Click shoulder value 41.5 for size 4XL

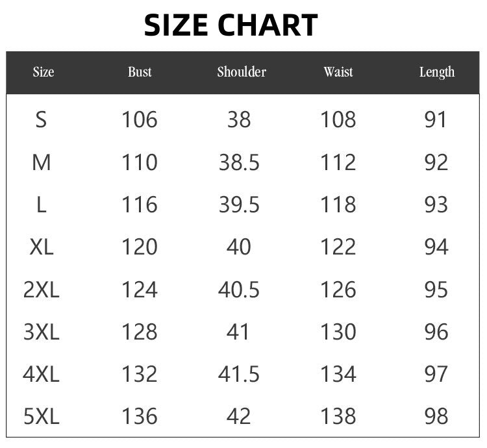click(x=239, y=374)
